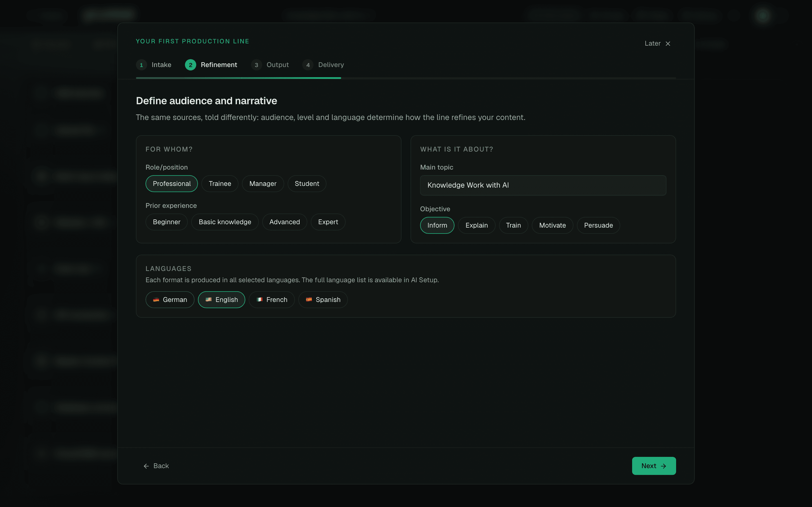This screenshot has width=812, height=507.
Task: Click the step progress bar
Action: (x=406, y=78)
